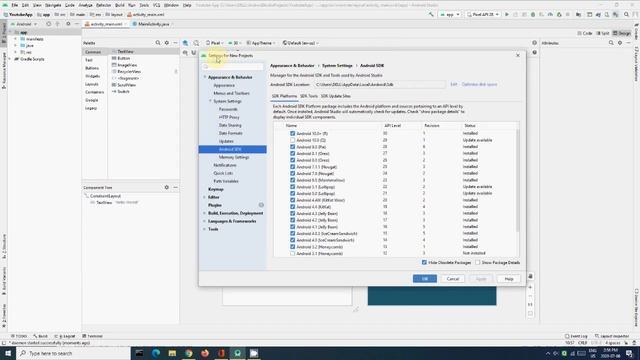Toggle Android 4.4 (KitKat) checkbox
The height and width of the screenshot is (360, 640).
pyautogui.click(x=292, y=207)
